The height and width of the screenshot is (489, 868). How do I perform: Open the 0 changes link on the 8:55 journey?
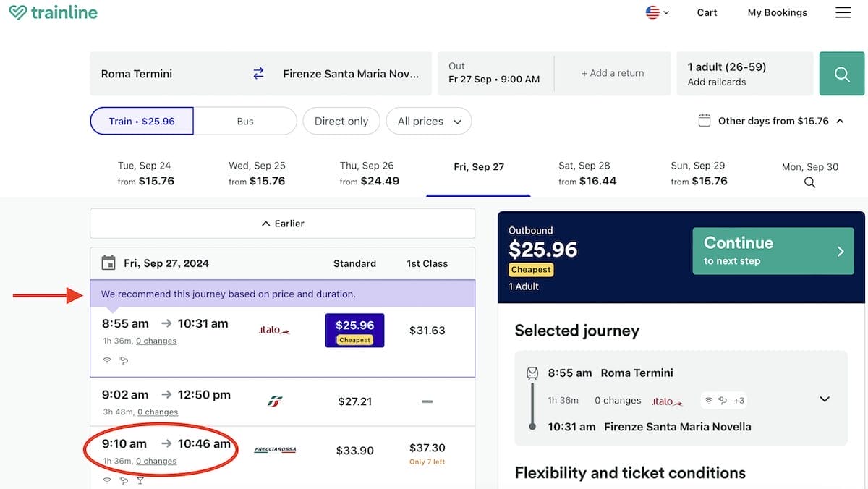[156, 341]
